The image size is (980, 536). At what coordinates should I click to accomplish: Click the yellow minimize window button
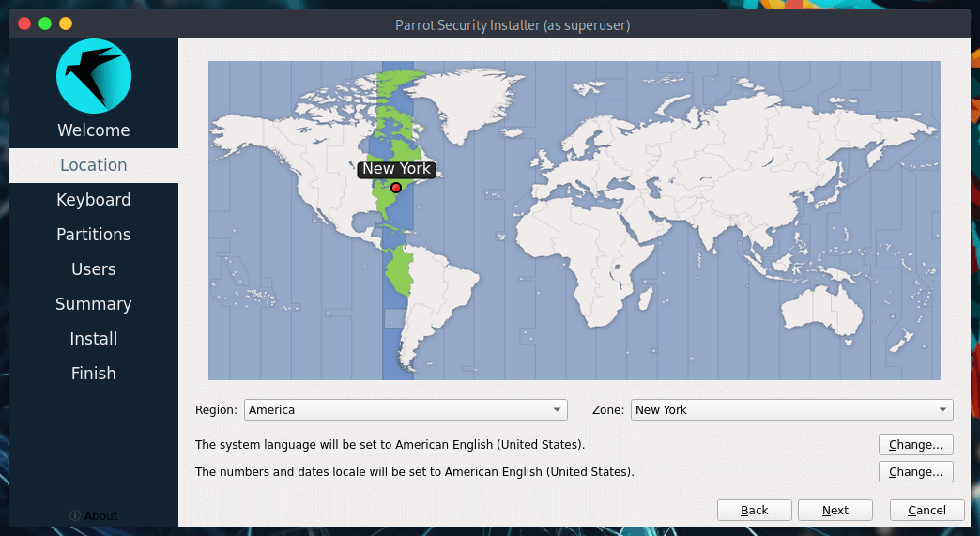point(66,23)
